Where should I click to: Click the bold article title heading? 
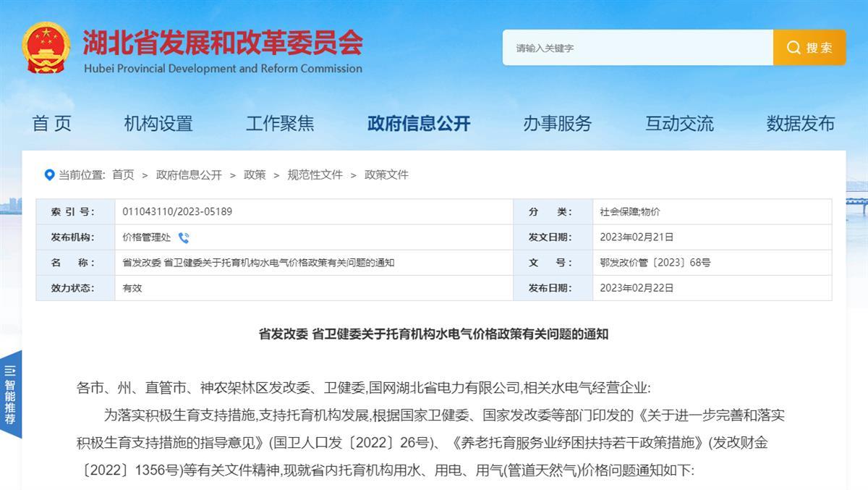pyautogui.click(x=433, y=334)
